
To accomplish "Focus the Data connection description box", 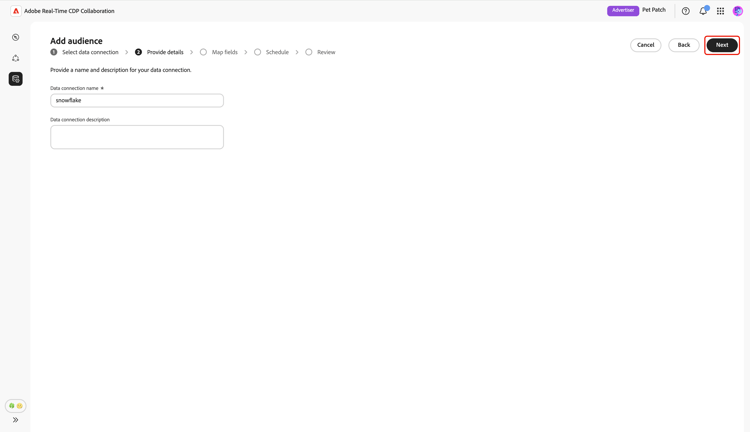I will point(137,137).
